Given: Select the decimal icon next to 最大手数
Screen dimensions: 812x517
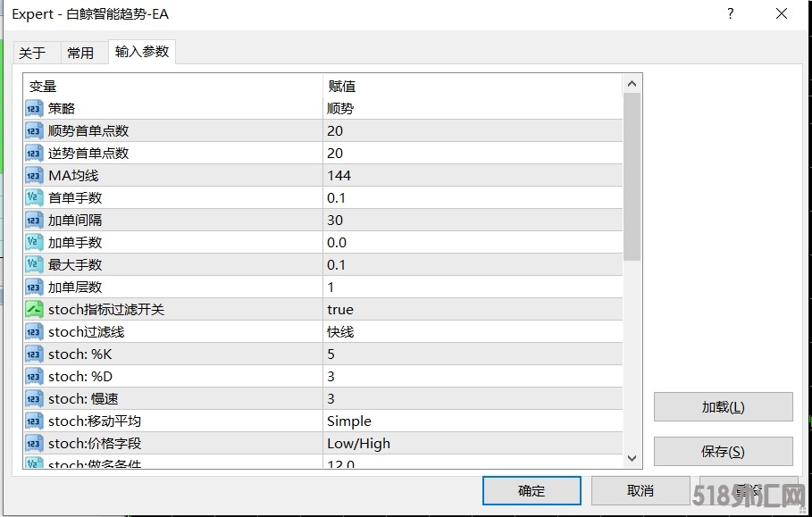Looking at the screenshot, I should coord(34,265).
